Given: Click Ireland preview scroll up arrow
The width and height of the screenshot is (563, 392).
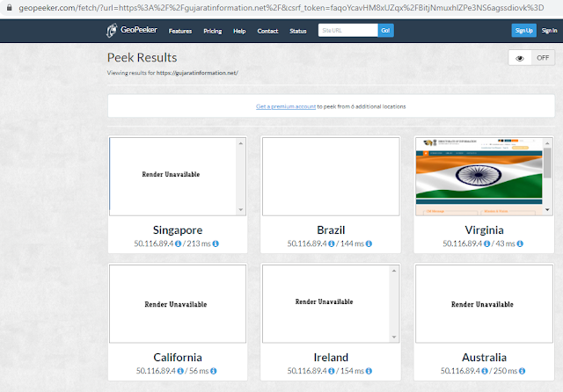Looking at the screenshot, I should tap(394, 271).
